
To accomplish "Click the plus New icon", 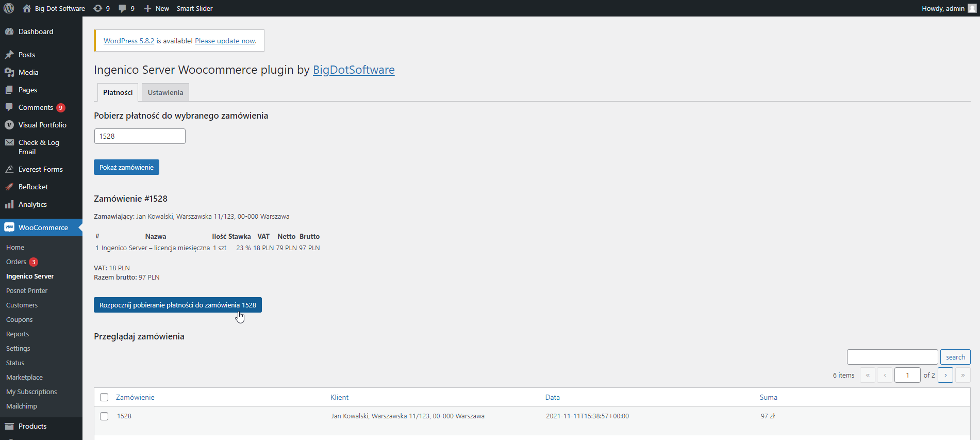I will [x=147, y=8].
